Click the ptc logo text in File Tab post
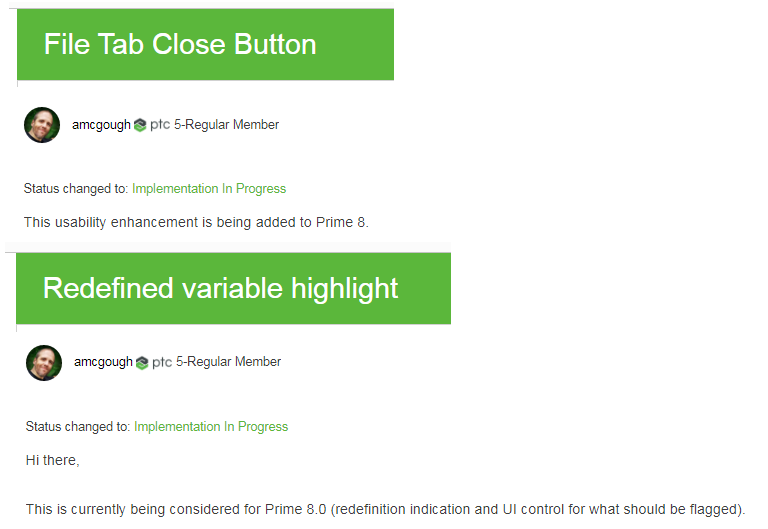This screenshot has height=529, width=768. click(160, 125)
